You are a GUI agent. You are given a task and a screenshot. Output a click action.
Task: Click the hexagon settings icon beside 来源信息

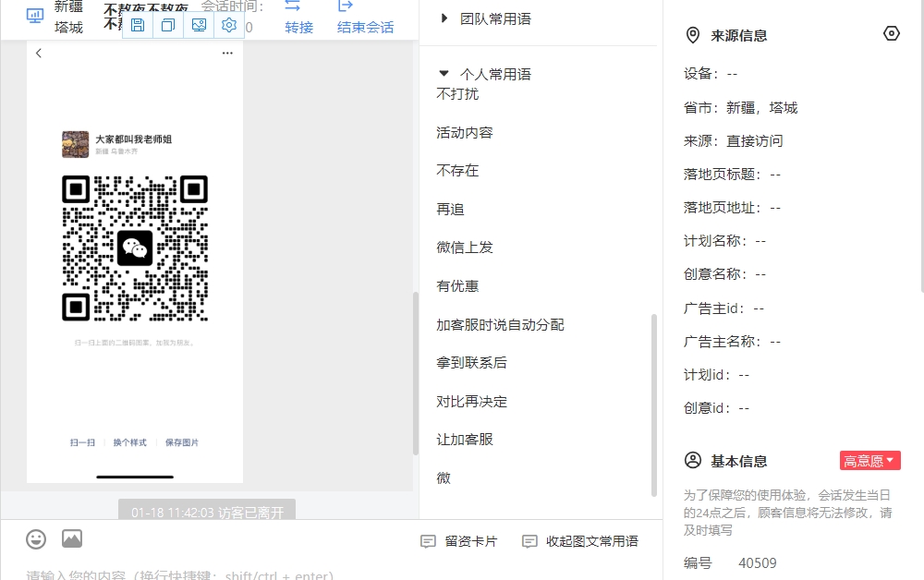(892, 33)
